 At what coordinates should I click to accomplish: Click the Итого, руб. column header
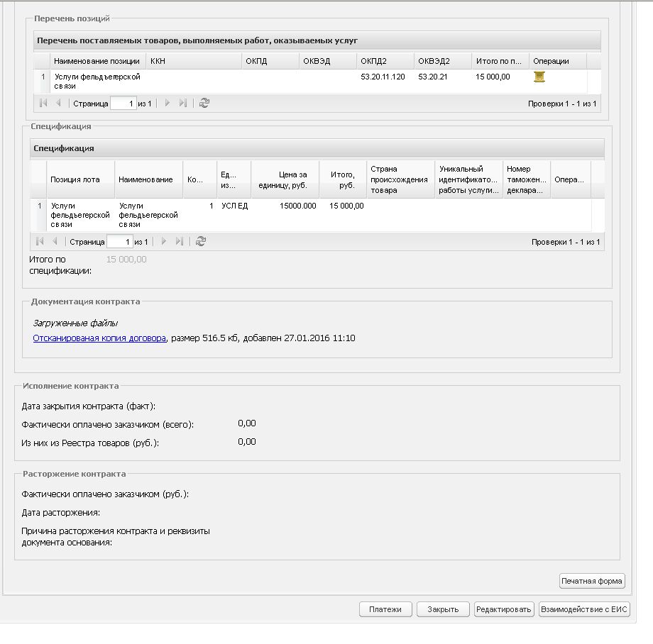tap(343, 179)
